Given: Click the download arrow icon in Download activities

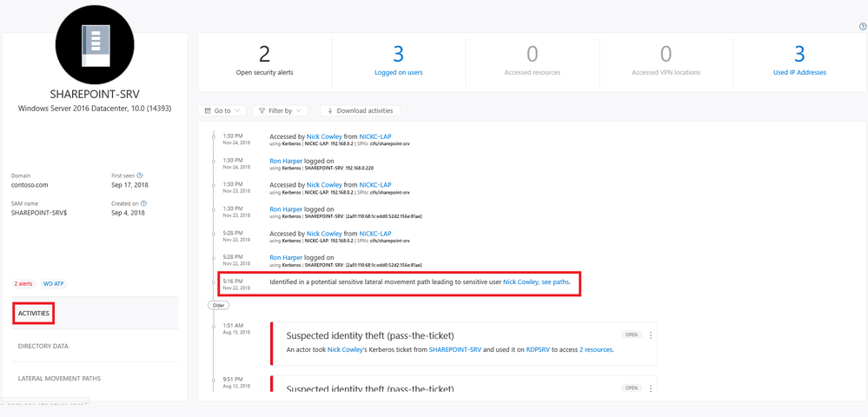Looking at the screenshot, I should tap(330, 110).
